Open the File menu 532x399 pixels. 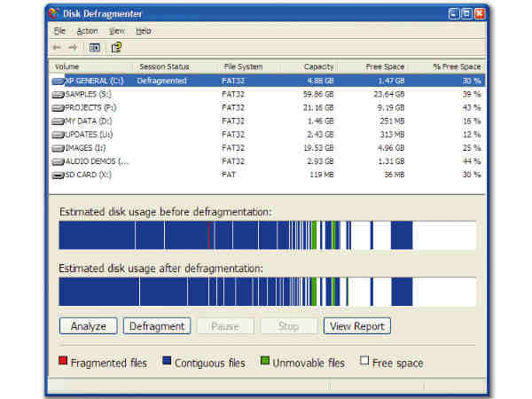point(59,31)
